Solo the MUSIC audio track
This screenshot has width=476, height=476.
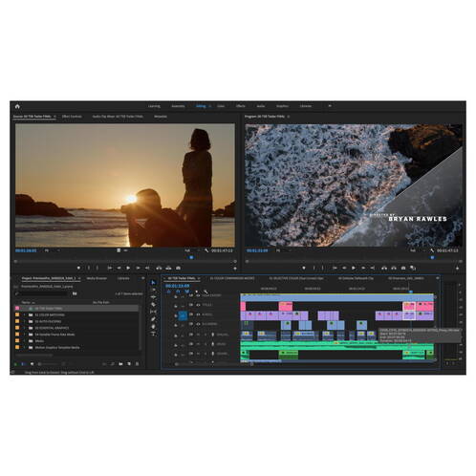tap(206, 344)
